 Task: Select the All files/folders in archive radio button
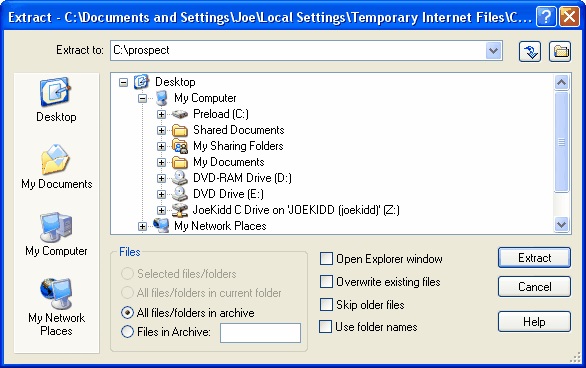[x=127, y=313]
